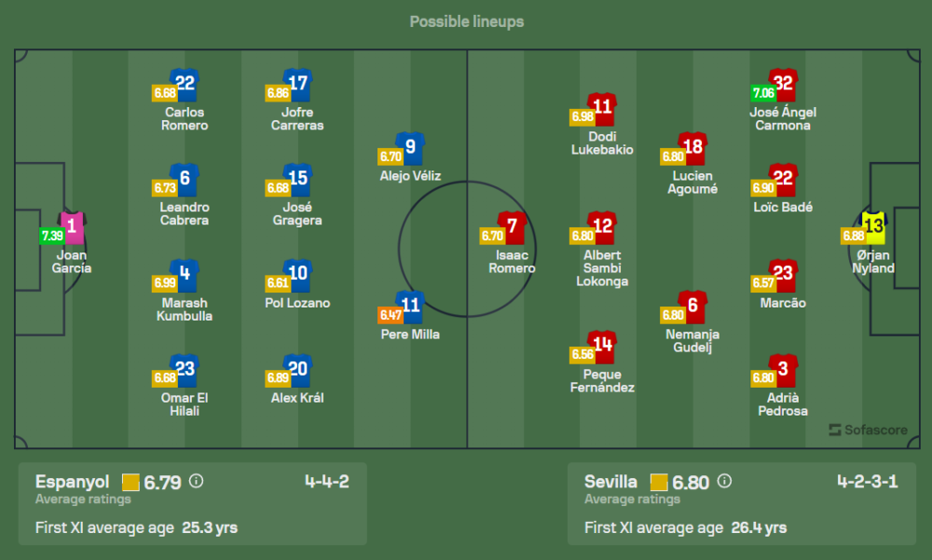Open Nemanja Gudelj's player name link
The image size is (932, 560).
pos(692,341)
